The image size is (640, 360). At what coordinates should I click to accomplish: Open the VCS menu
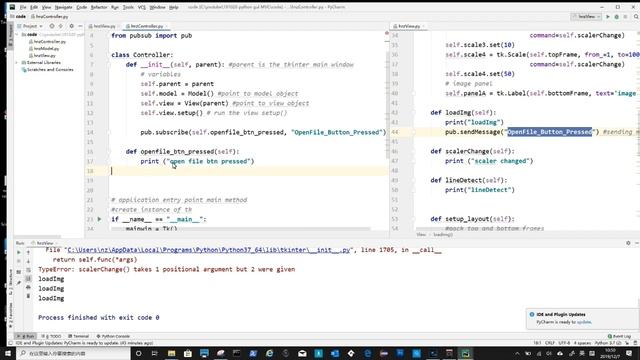pos(142,7)
